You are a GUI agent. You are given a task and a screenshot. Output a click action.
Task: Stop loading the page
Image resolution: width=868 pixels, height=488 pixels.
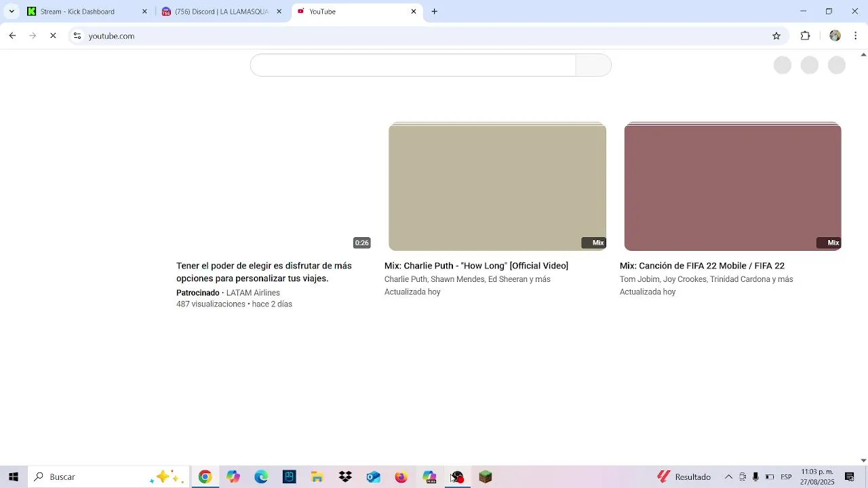[53, 36]
